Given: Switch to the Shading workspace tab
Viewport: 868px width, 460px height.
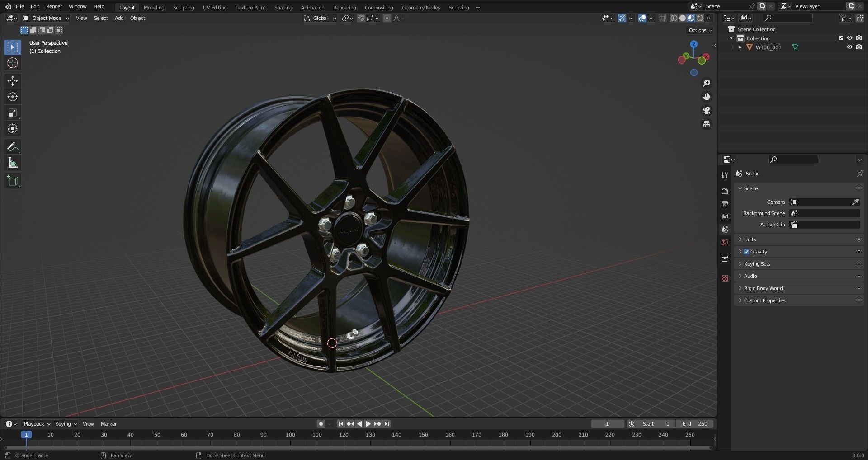Looking at the screenshot, I should click(x=283, y=7).
